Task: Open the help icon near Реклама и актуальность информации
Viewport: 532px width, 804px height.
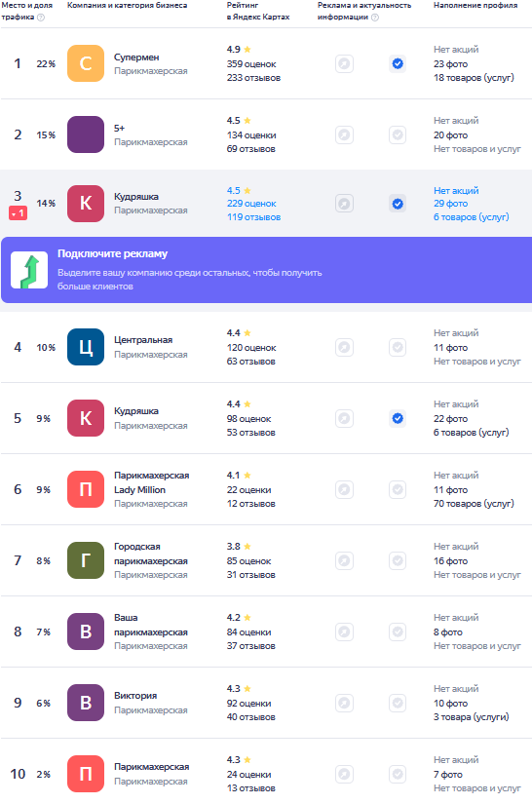Action: tap(375, 17)
